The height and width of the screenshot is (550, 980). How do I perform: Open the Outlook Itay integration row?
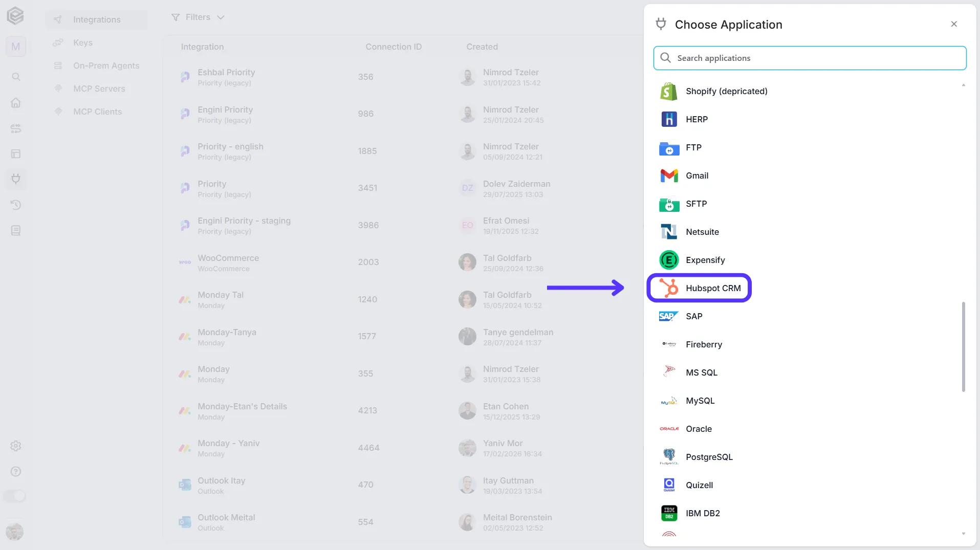pos(403,485)
